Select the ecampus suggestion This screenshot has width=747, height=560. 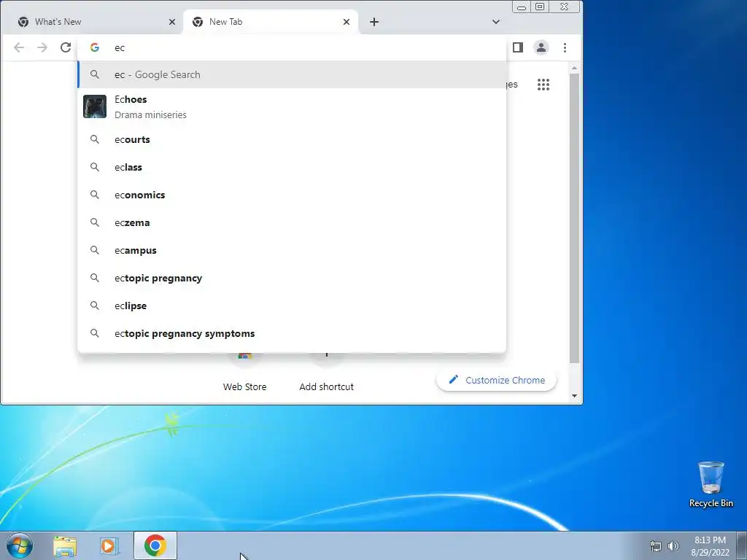(292, 250)
